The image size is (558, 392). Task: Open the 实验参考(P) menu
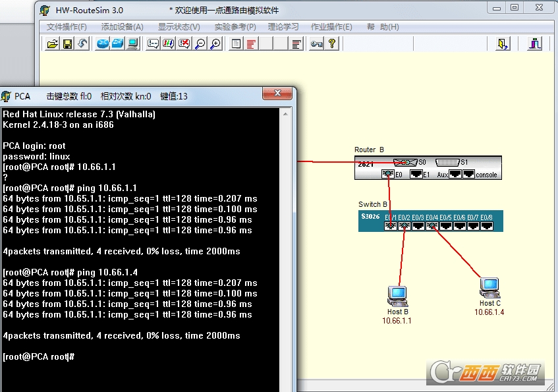pyautogui.click(x=235, y=27)
